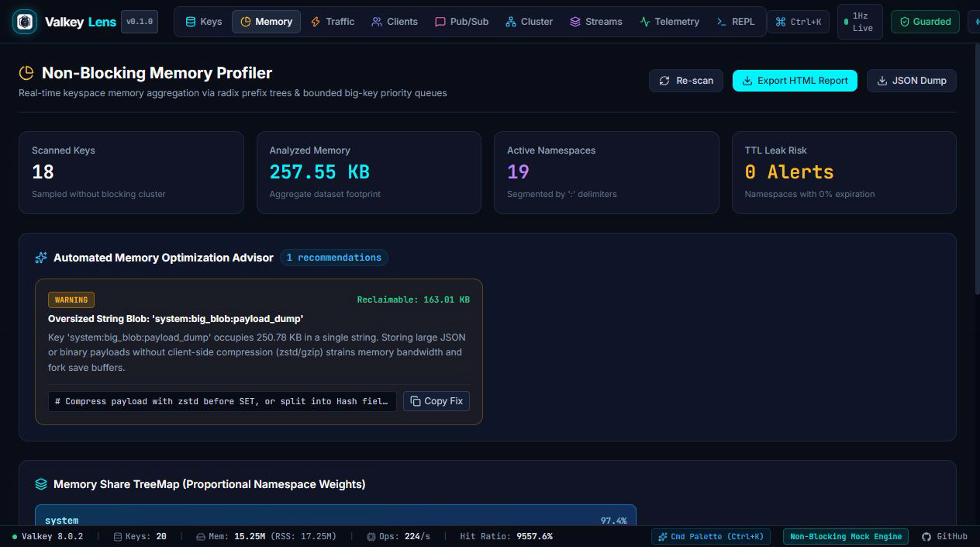Click the compress payload fix command field

[x=223, y=401]
